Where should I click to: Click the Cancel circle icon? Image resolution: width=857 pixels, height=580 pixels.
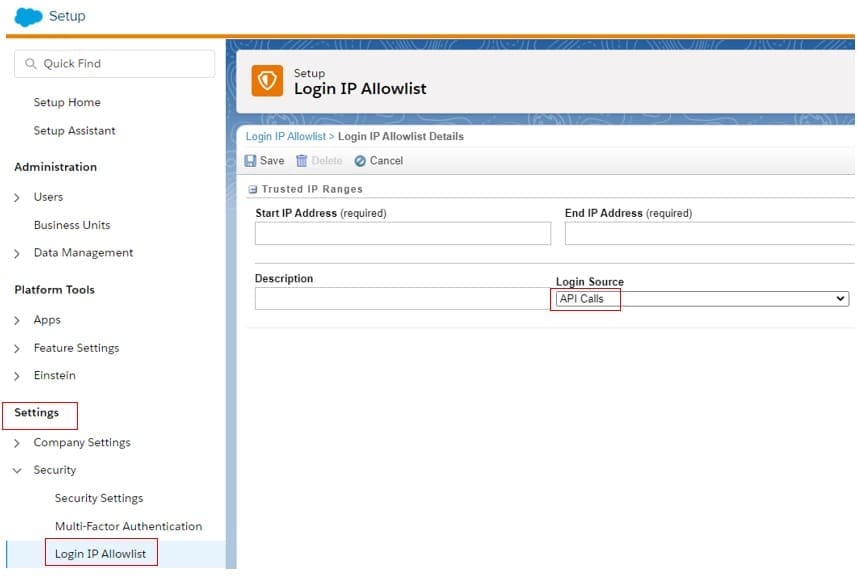click(360, 161)
